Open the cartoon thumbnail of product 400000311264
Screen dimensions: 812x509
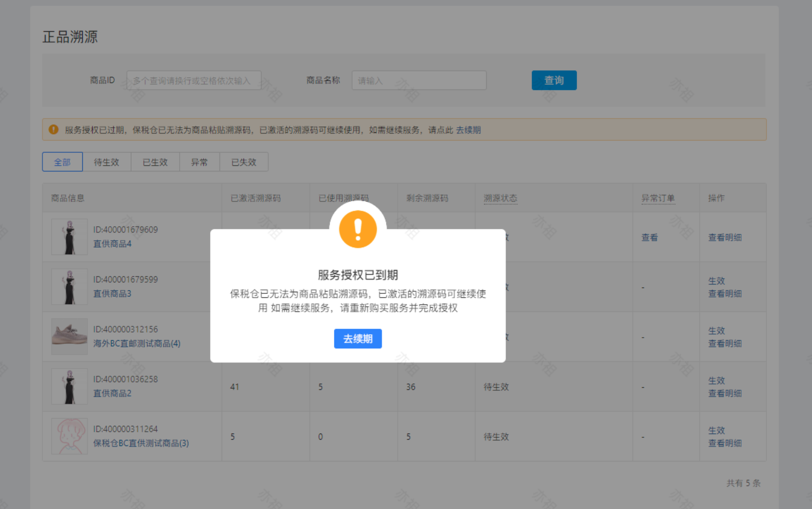[x=69, y=436]
